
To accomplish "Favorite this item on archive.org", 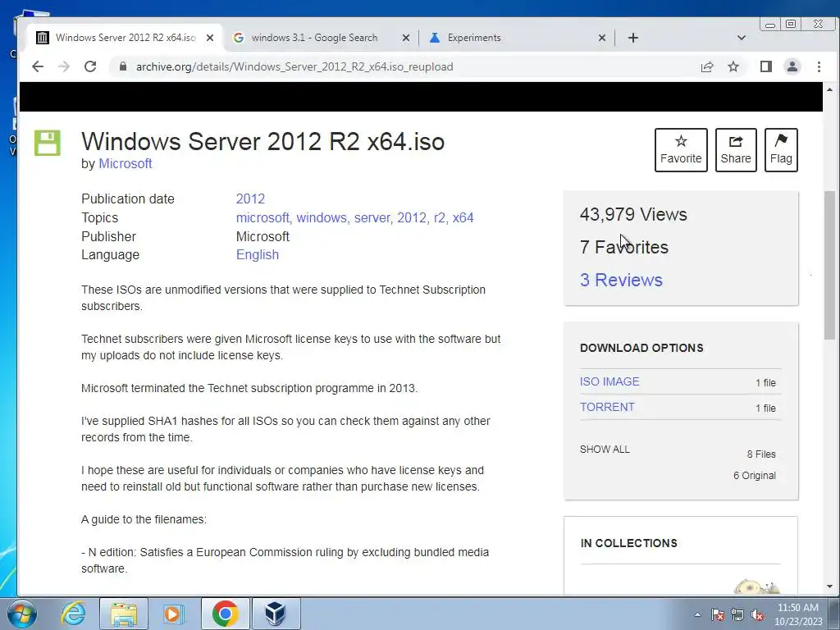I will (681, 150).
